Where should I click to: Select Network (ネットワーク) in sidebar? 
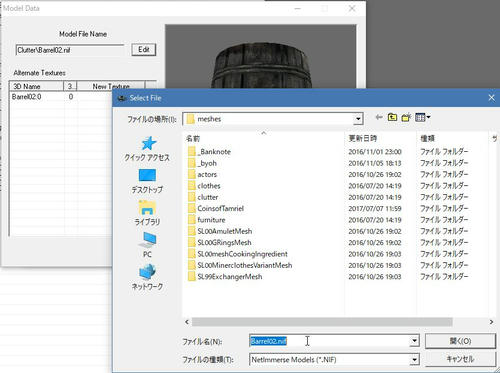147,277
